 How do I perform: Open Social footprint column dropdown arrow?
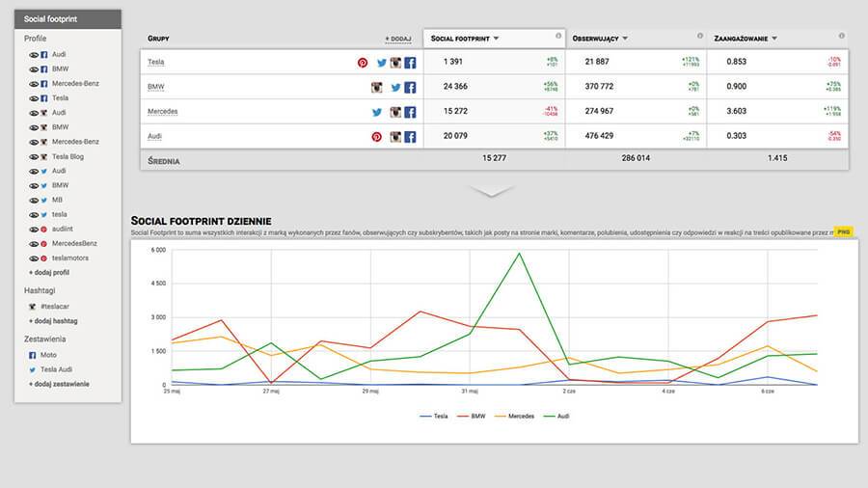[x=496, y=39]
